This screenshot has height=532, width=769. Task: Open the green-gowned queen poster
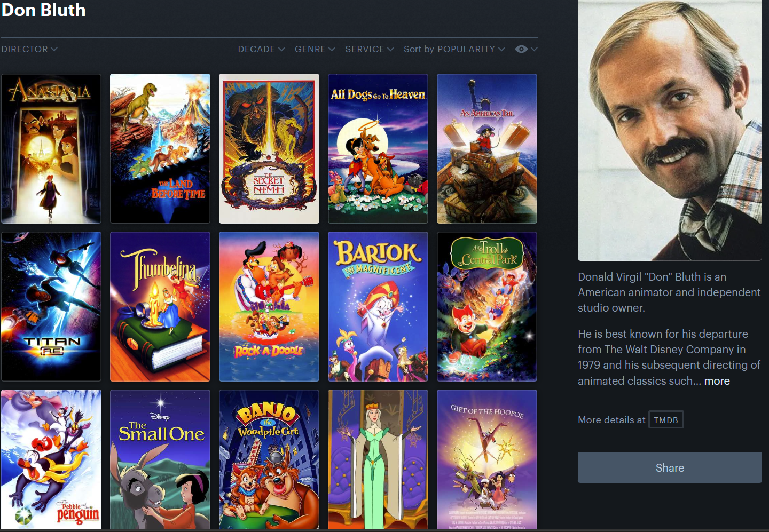378,459
